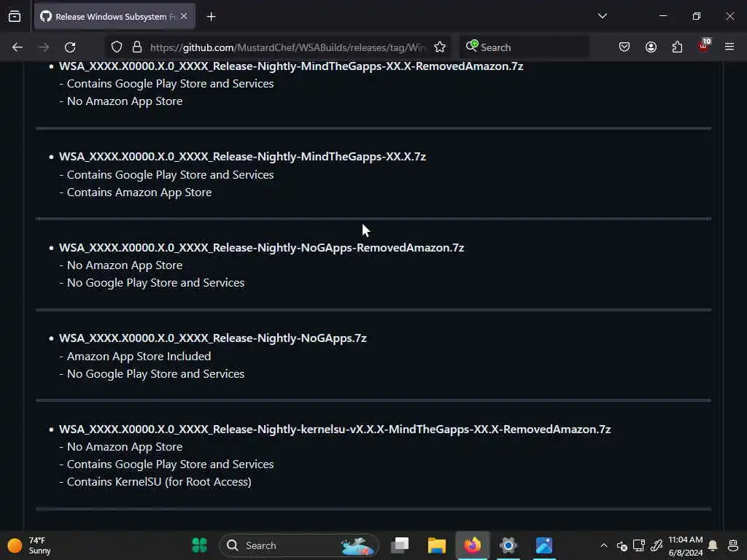This screenshot has width=747, height=560.
Task: Open the weather widget showing 74°F Sunny
Action: [29, 545]
